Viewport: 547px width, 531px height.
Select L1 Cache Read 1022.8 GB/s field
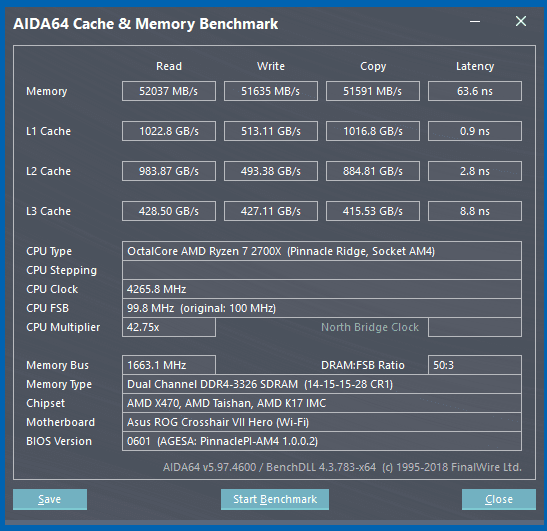169,131
